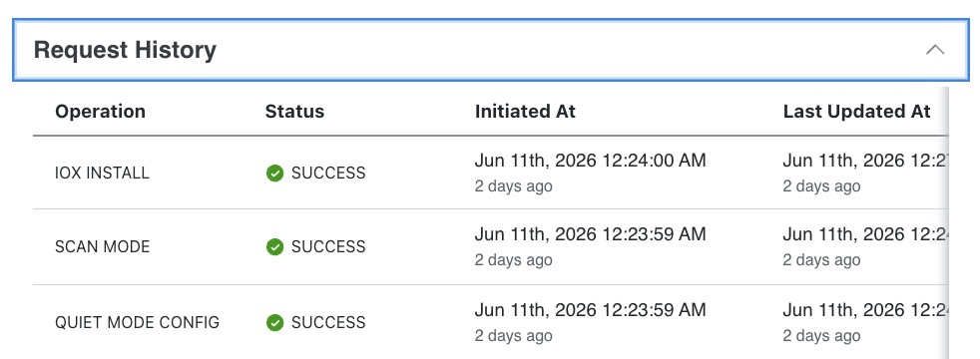Sort by the Initiated At column header

pos(525,112)
